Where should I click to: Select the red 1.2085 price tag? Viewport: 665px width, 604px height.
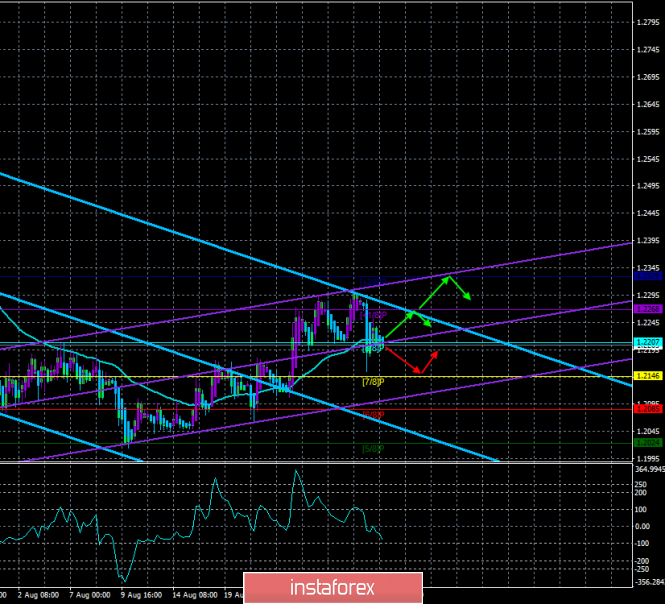(x=647, y=408)
